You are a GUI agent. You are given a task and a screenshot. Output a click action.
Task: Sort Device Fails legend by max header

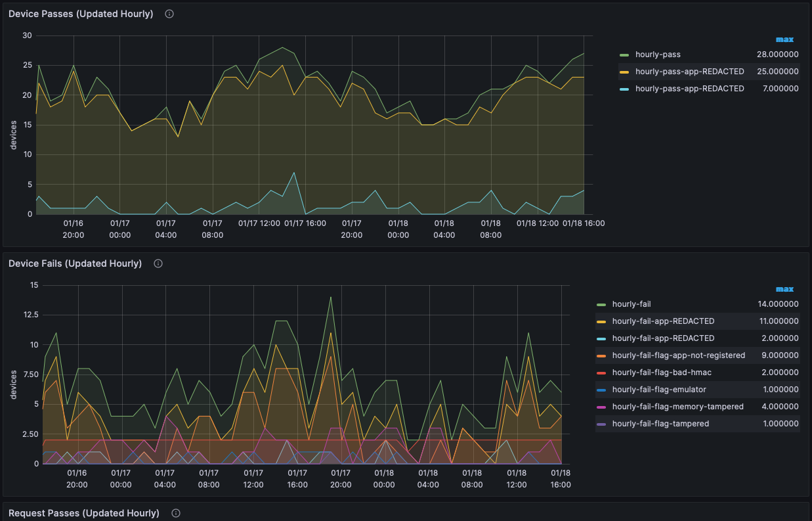pos(784,289)
